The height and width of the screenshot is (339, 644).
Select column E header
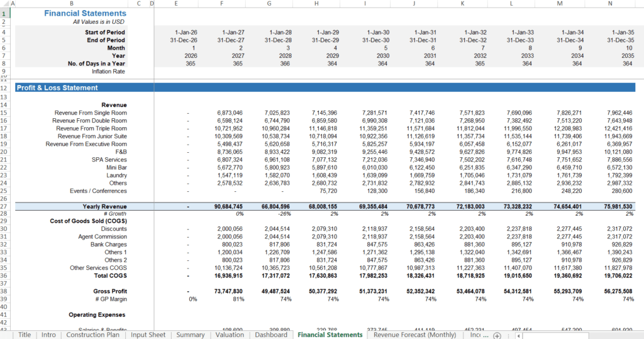click(x=176, y=4)
